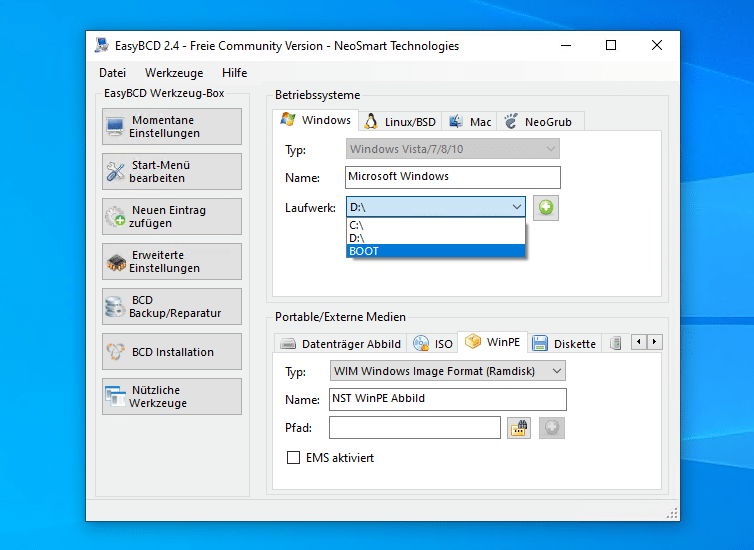The height and width of the screenshot is (550, 754).
Task: Close the EasyBCD window
Action: click(x=656, y=46)
